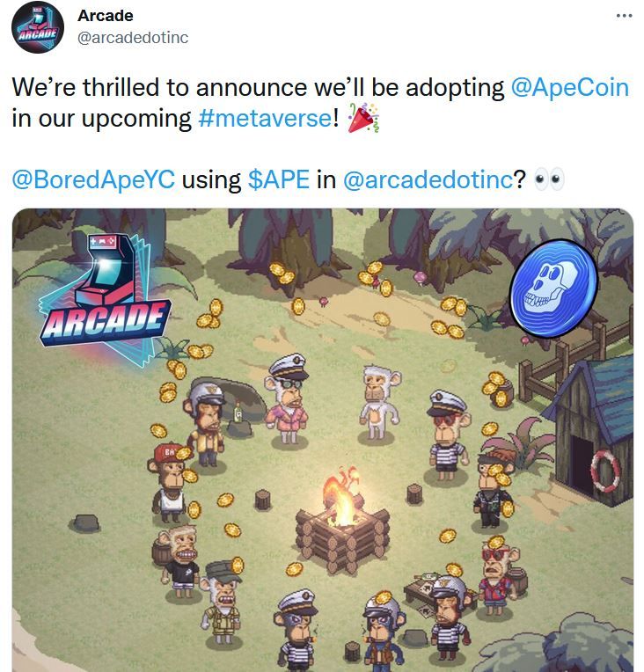Screen dimensions: 644x672
Task: Open the $APE cashtag
Action: click(279, 179)
